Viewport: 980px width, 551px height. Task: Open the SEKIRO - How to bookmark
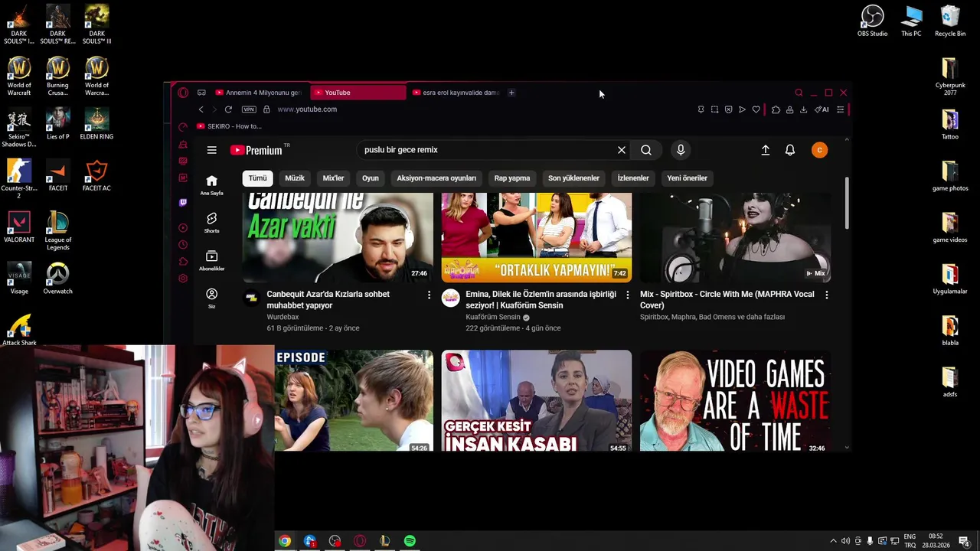(x=229, y=126)
